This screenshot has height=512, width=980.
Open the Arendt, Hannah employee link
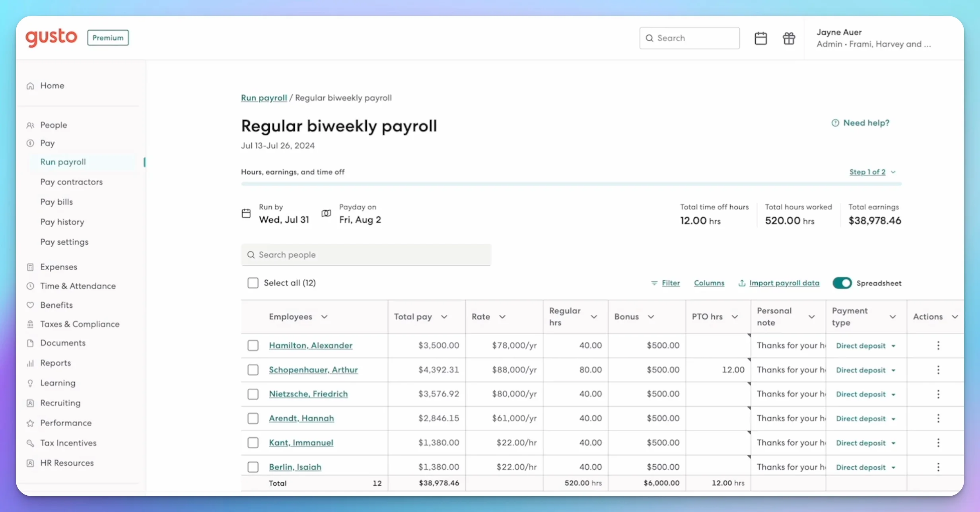tap(301, 418)
